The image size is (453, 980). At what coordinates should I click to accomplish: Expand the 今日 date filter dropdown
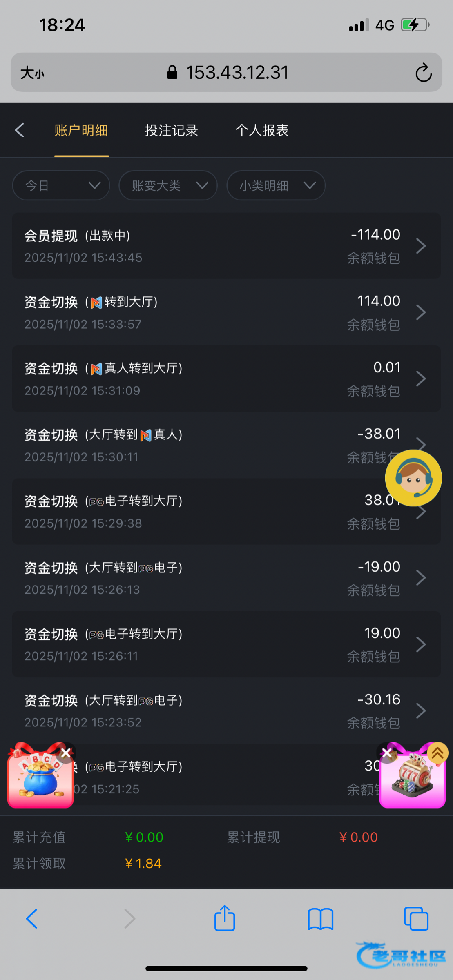[61, 186]
